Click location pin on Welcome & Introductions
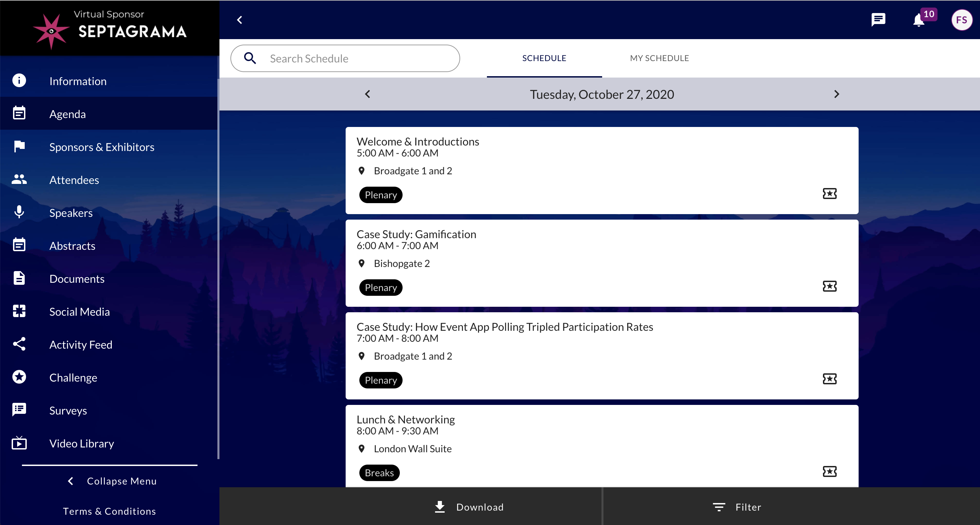The width and height of the screenshot is (980, 525). point(361,171)
